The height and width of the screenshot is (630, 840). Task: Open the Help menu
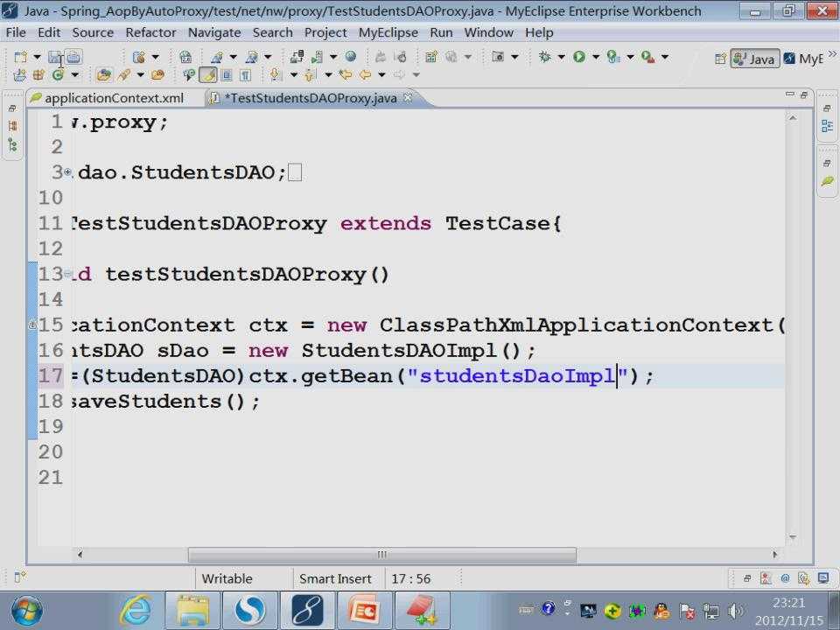(539, 32)
